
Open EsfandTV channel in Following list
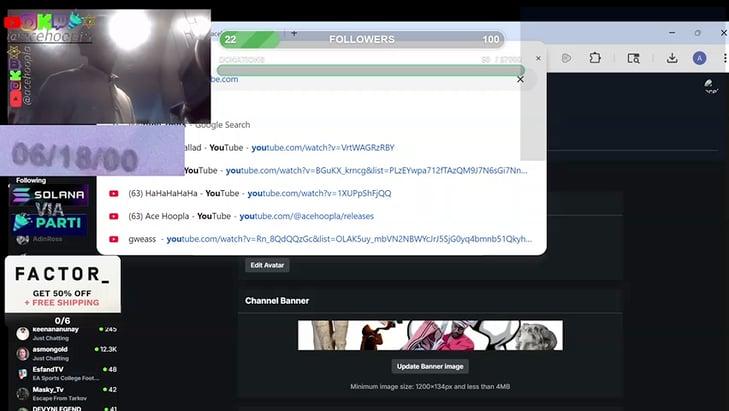click(x=48, y=369)
